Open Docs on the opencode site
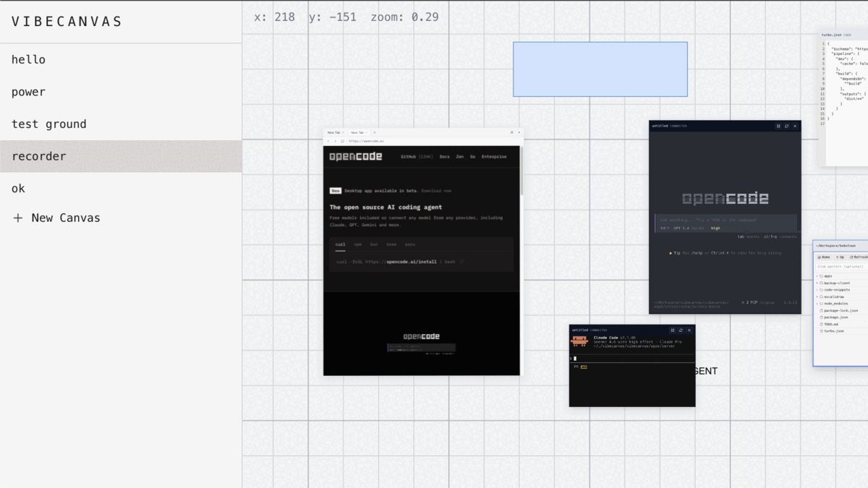Image resolution: width=868 pixels, height=488 pixels. click(x=445, y=156)
